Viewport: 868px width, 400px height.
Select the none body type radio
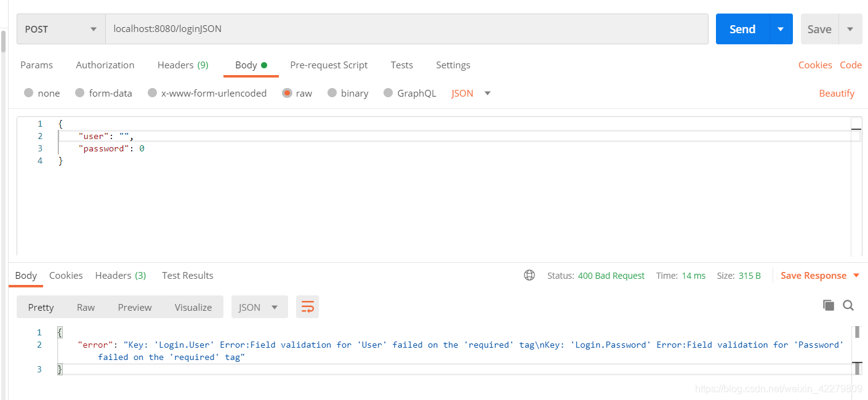(29, 93)
